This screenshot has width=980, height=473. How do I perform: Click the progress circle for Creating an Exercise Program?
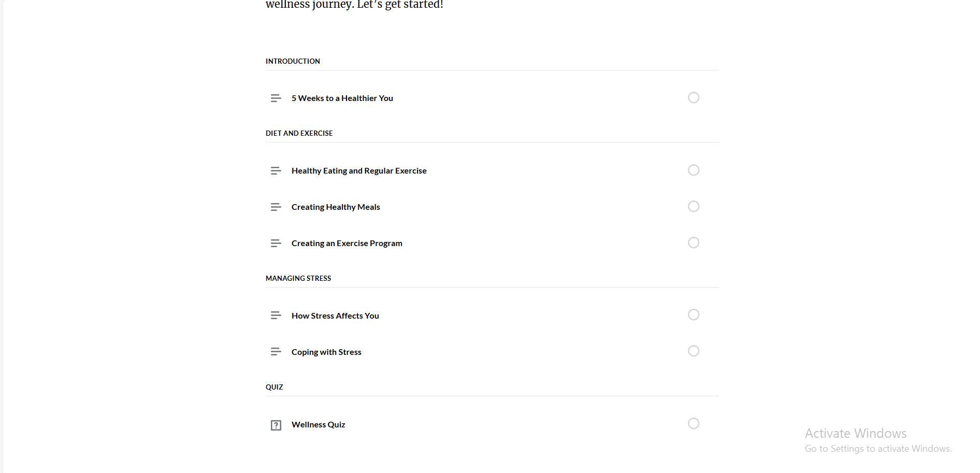[x=694, y=242]
